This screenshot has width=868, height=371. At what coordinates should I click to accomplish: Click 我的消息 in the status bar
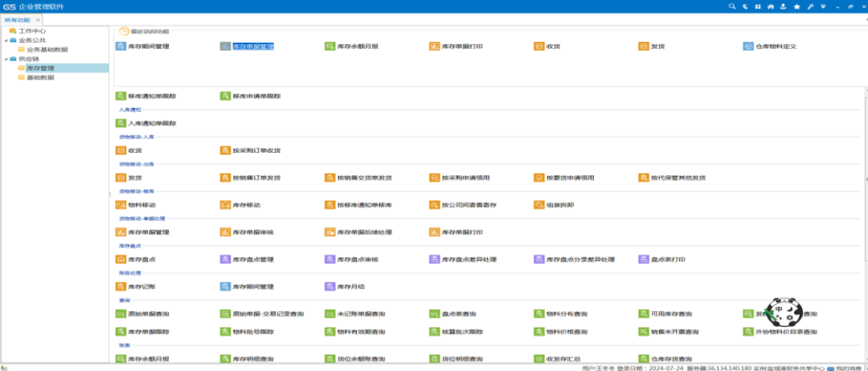coord(848,368)
